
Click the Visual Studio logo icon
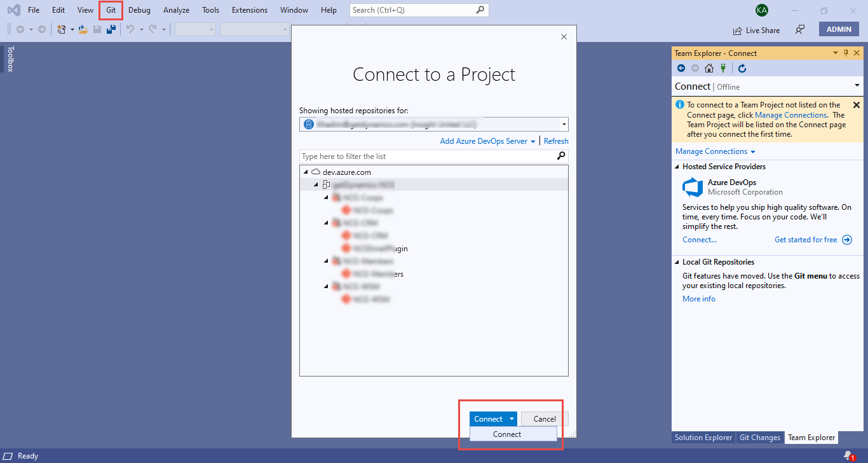click(x=13, y=10)
